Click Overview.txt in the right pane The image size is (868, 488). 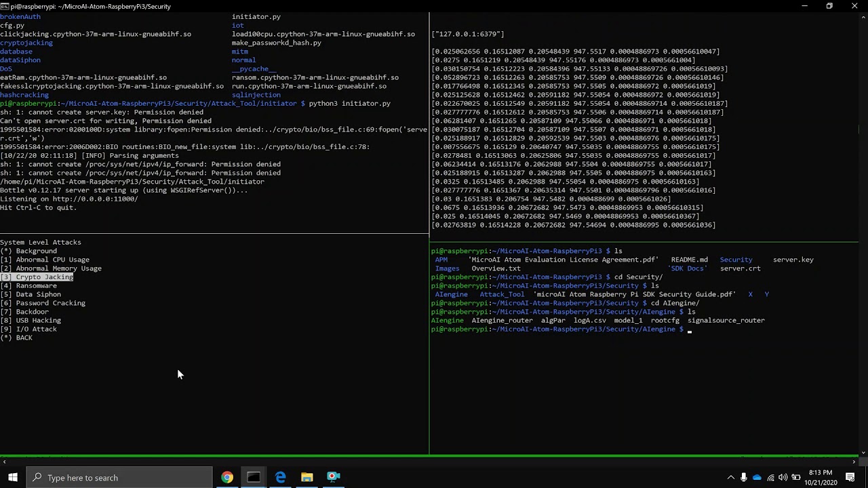(x=496, y=268)
